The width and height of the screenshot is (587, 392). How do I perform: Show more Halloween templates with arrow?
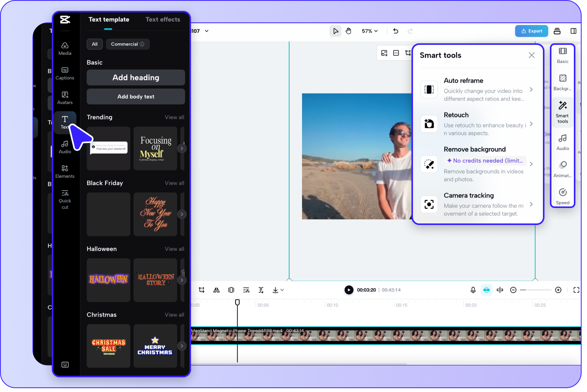182,280
